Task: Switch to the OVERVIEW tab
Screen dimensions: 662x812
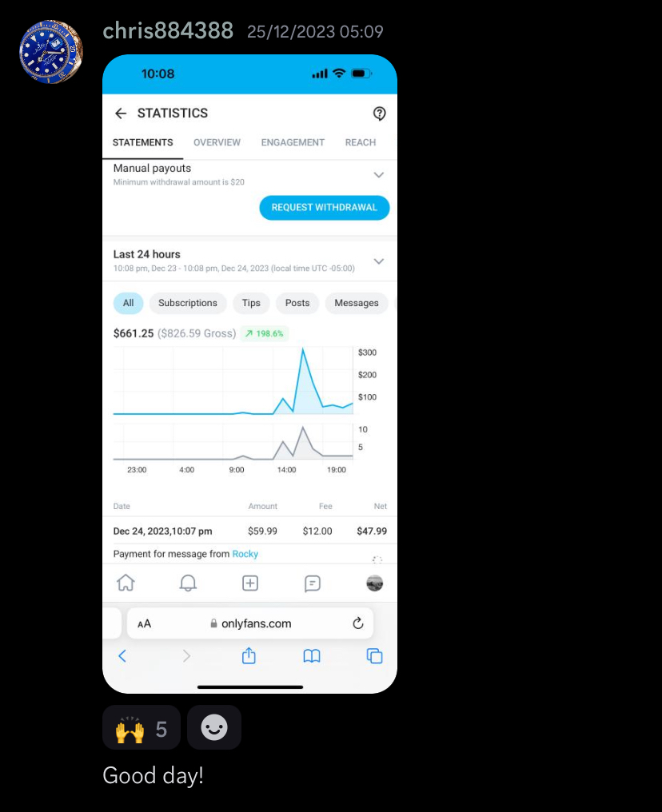Action: point(217,142)
